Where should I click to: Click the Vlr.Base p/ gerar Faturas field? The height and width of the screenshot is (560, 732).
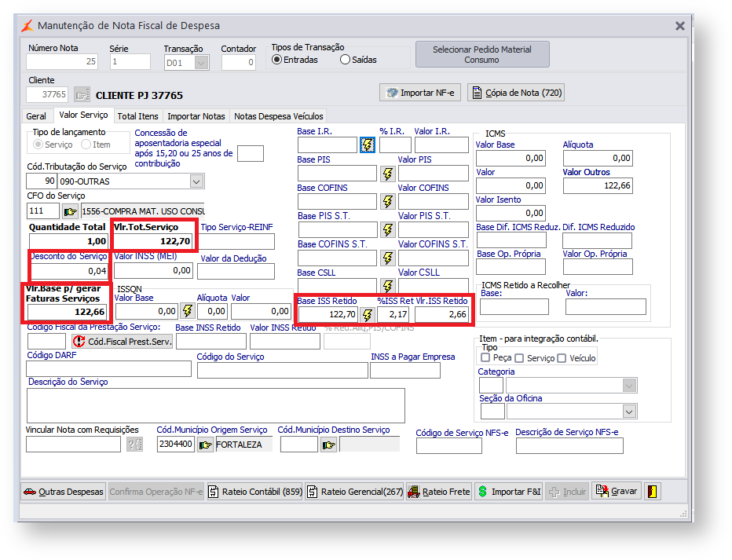(x=68, y=312)
